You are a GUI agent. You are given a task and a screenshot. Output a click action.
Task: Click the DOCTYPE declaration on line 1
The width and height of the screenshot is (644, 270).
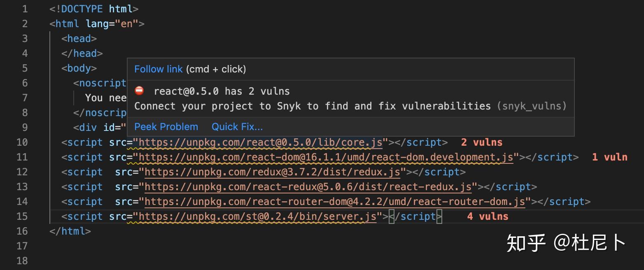pyautogui.click(x=94, y=9)
